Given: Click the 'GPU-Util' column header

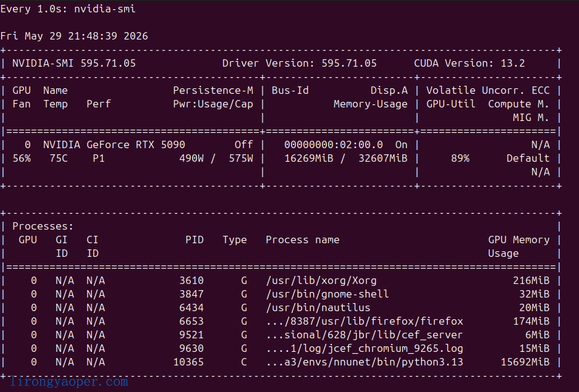Looking at the screenshot, I should tap(451, 104).
